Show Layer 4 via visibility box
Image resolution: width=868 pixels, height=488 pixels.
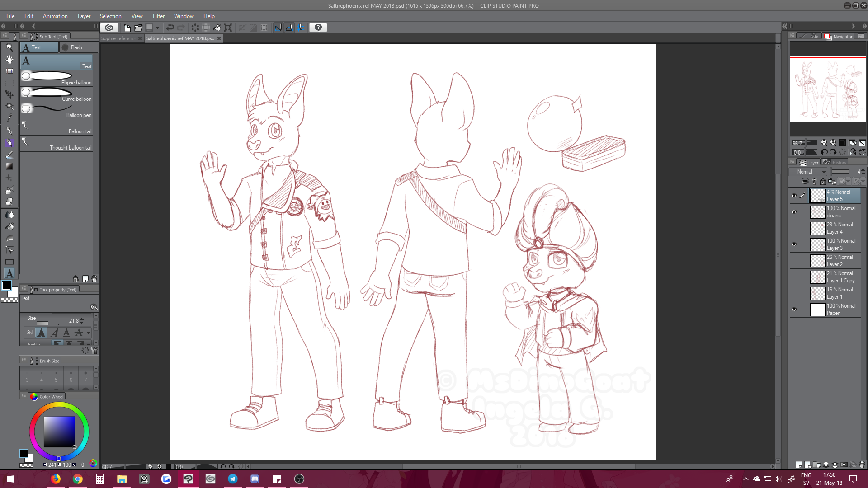pos(794,228)
